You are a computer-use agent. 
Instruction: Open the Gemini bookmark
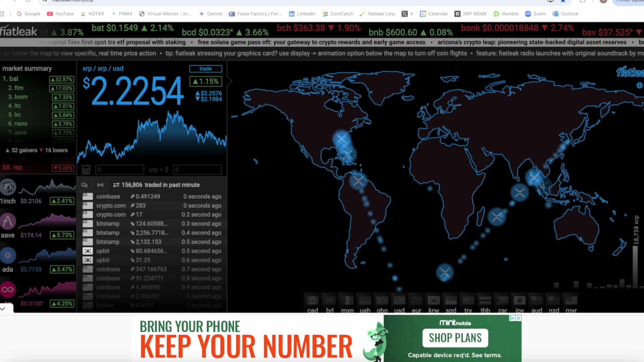(x=210, y=14)
